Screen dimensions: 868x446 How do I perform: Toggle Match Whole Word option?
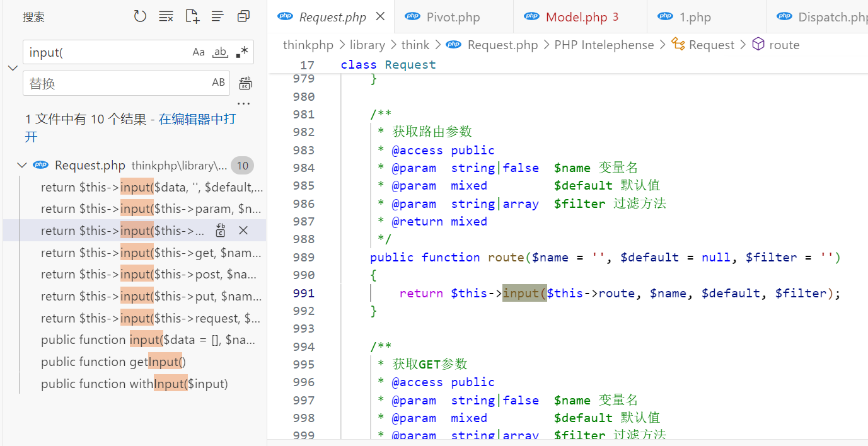220,52
